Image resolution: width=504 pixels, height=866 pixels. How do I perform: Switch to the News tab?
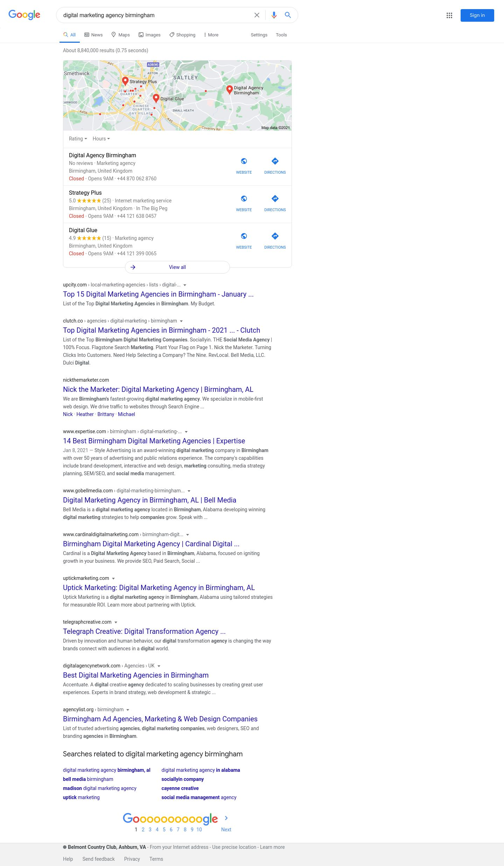pos(93,35)
